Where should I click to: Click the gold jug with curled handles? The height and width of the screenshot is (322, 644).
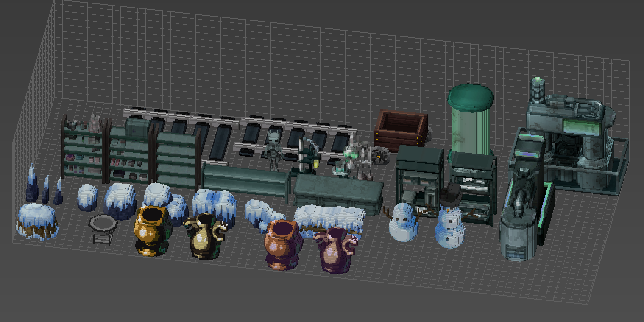click(205, 236)
